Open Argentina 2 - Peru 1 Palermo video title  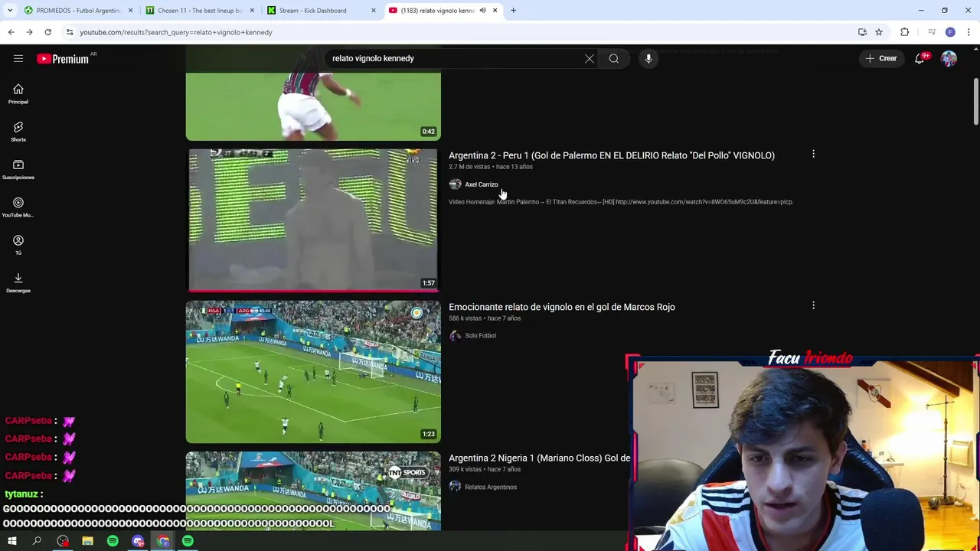612,155
